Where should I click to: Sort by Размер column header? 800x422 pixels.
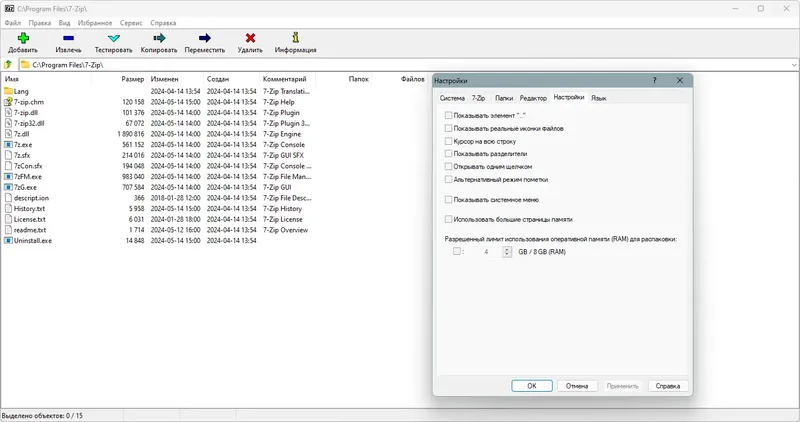119,79
